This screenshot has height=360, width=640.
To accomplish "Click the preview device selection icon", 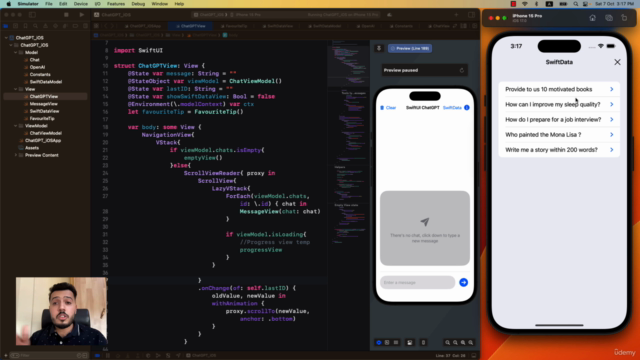I will (423, 342).
